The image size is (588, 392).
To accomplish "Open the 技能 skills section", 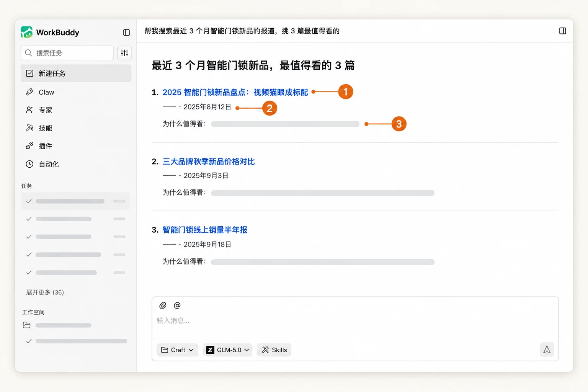I will [76, 128].
